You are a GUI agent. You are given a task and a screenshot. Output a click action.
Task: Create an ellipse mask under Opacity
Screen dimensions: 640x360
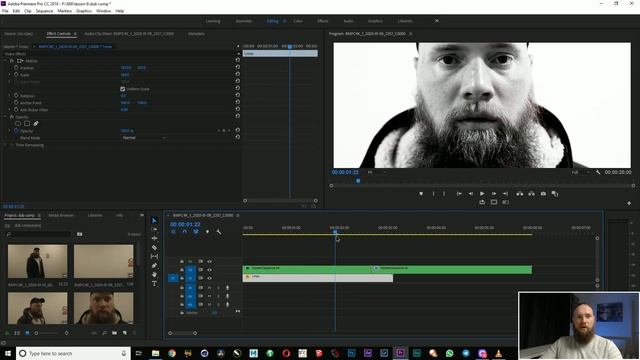coord(18,123)
